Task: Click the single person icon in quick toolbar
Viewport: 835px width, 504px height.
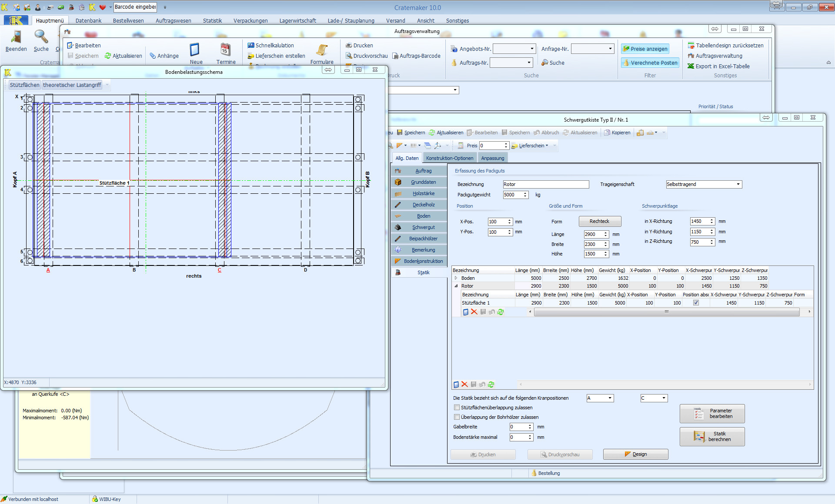Action: pos(38,7)
